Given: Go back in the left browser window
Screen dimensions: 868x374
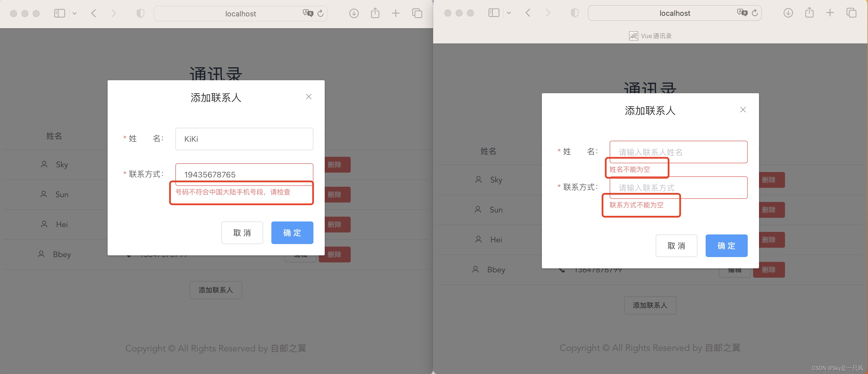Looking at the screenshot, I should point(94,14).
